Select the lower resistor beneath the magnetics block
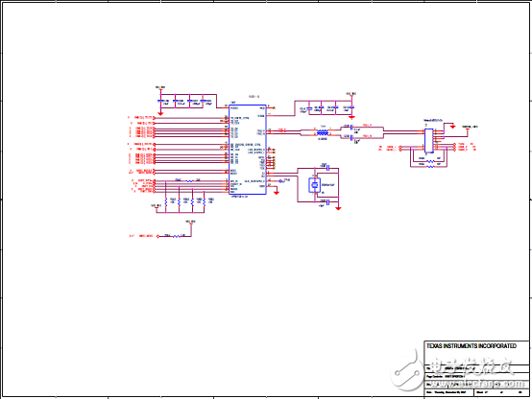532x399 pixels. point(429,167)
